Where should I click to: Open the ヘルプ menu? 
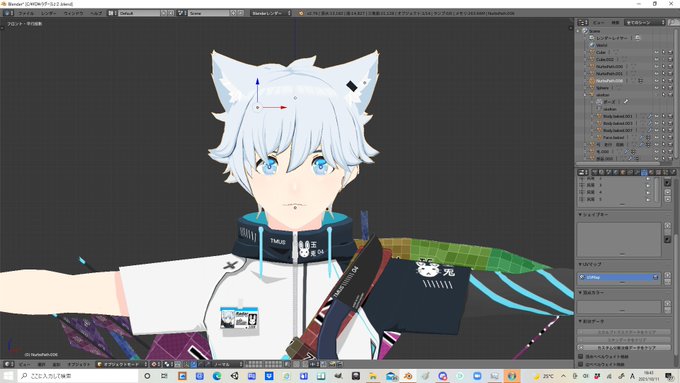pos(96,13)
